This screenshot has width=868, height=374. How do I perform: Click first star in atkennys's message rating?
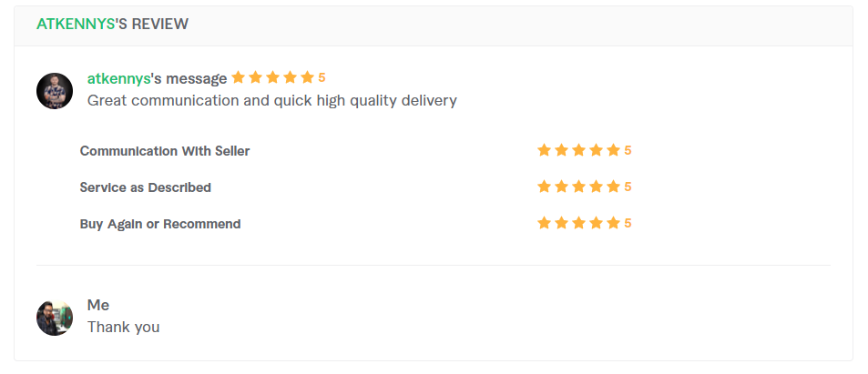pyautogui.click(x=238, y=77)
